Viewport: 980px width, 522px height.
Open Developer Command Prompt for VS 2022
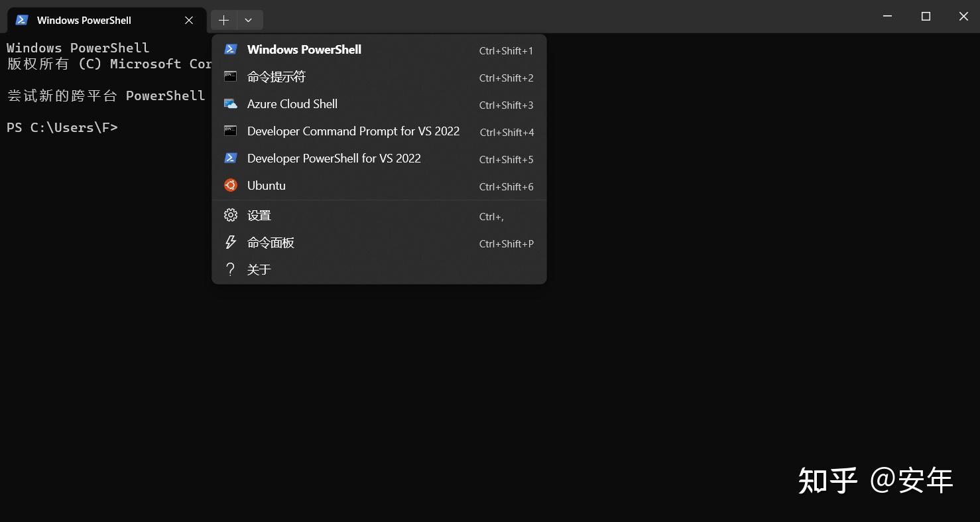tap(353, 131)
